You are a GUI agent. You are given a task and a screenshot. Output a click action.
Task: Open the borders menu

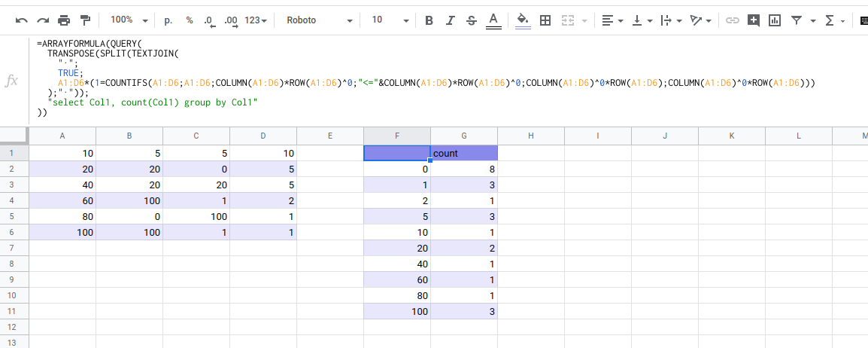(x=545, y=20)
